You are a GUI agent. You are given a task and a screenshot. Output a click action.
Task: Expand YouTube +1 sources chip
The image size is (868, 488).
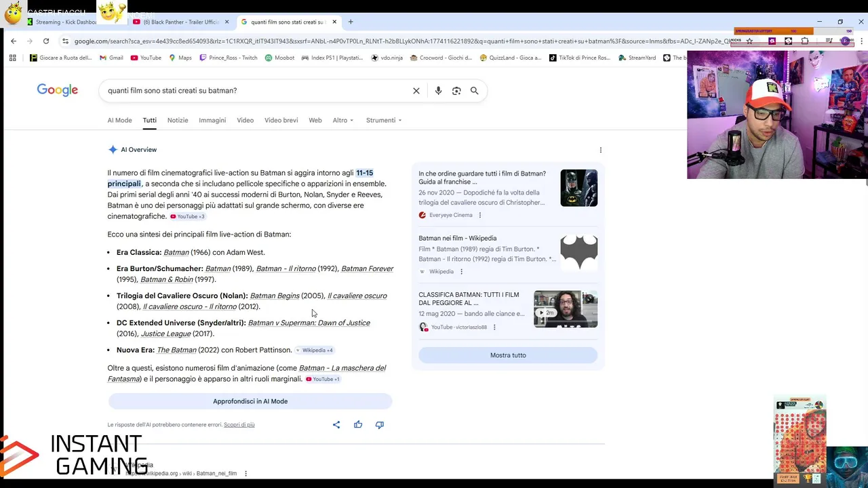(323, 379)
